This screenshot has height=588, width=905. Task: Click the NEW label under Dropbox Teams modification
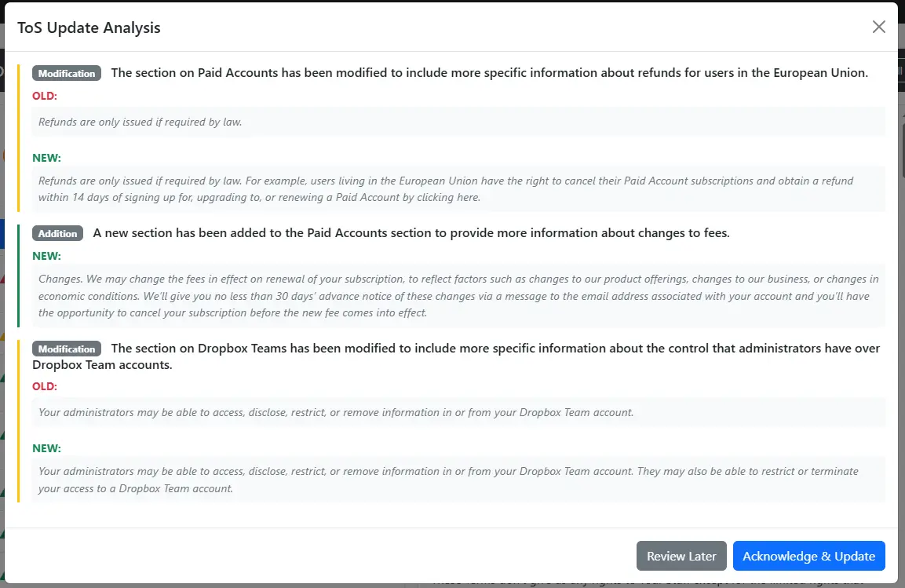point(46,447)
